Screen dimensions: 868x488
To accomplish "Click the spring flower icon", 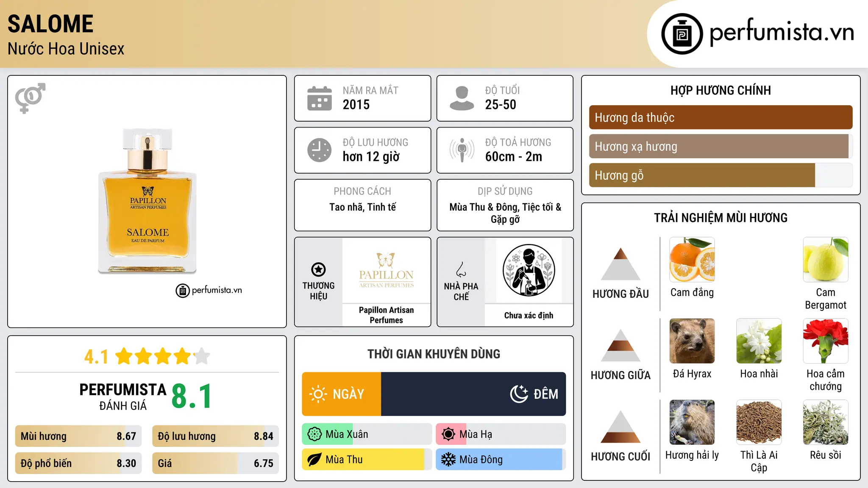I will (x=314, y=434).
